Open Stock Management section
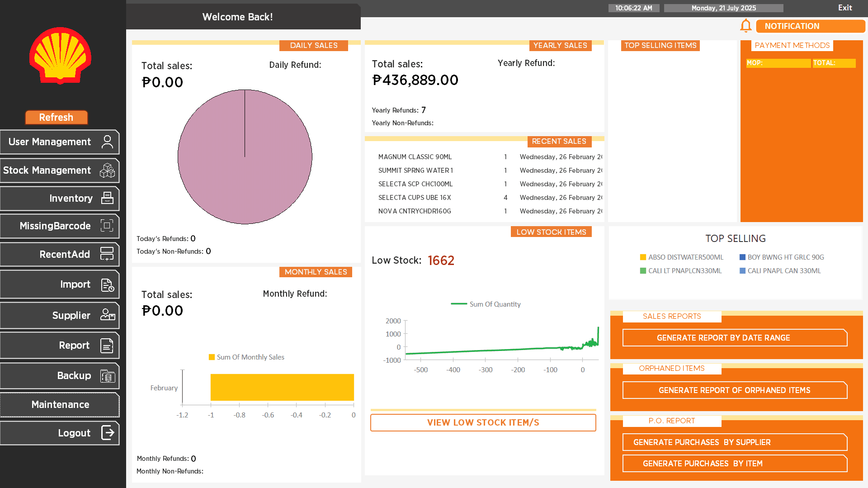The height and width of the screenshot is (488, 868). coord(60,171)
